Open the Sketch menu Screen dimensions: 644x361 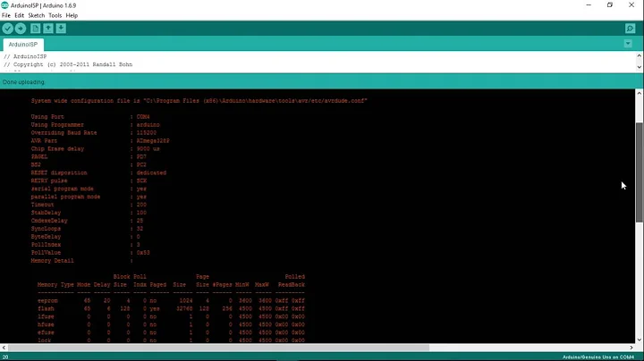point(36,15)
